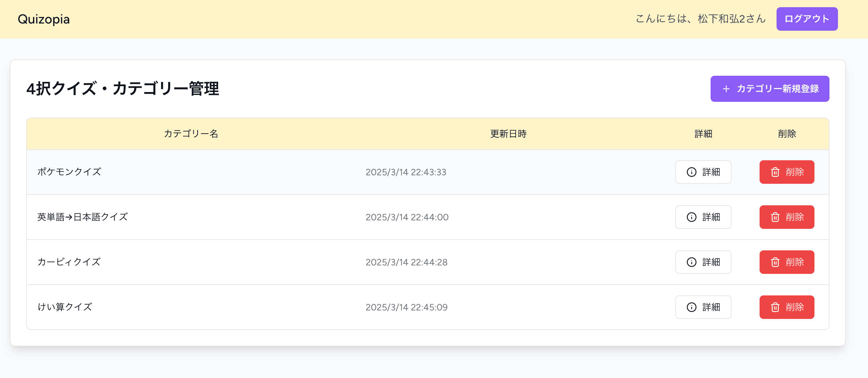The image size is (868, 378).
Task: Click the 更新日時 column header
Action: click(508, 134)
